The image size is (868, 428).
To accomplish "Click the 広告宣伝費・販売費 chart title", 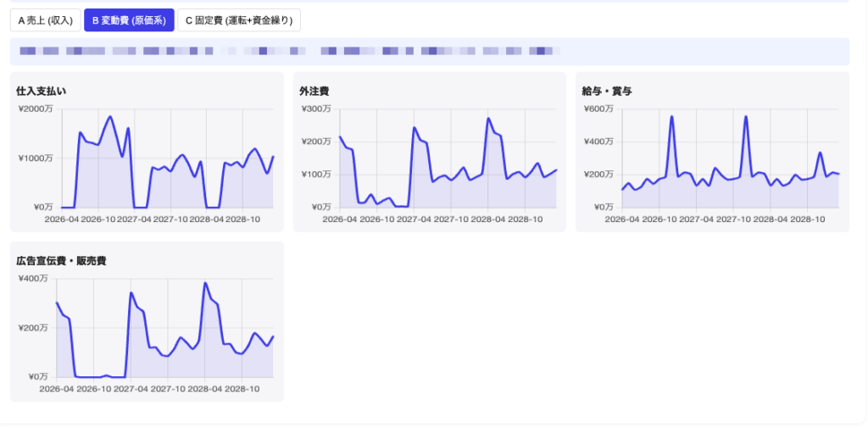I will click(x=61, y=261).
